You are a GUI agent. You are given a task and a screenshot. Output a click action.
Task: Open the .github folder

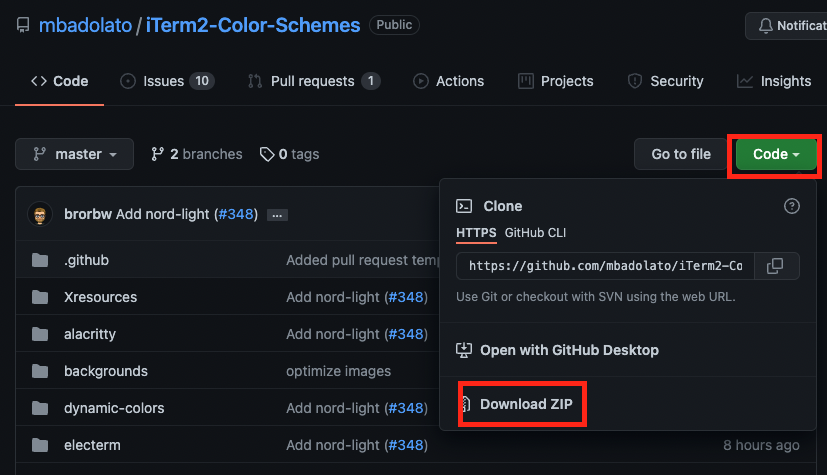[86, 260]
